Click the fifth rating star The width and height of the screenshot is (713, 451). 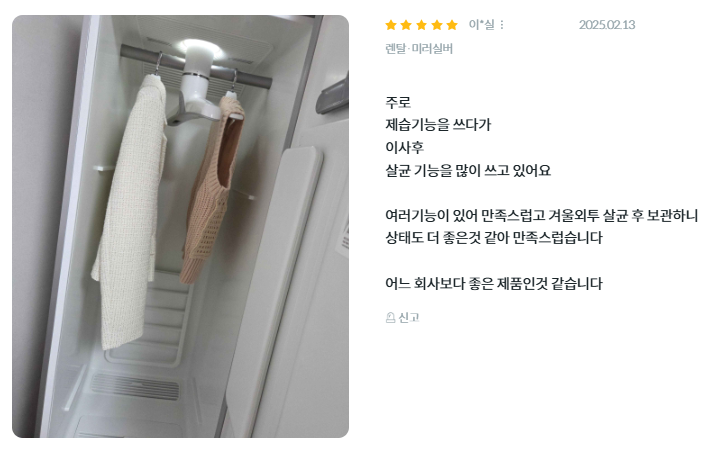tap(452, 25)
